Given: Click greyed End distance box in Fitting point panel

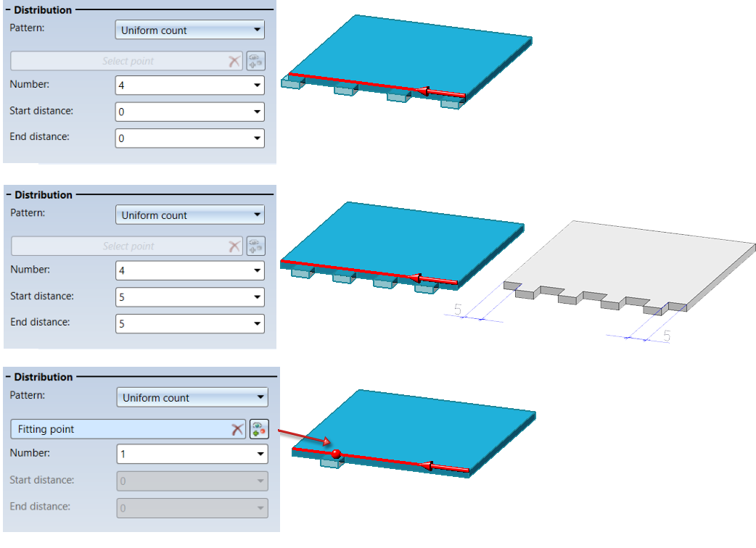Looking at the screenshot, I should coord(192,507).
